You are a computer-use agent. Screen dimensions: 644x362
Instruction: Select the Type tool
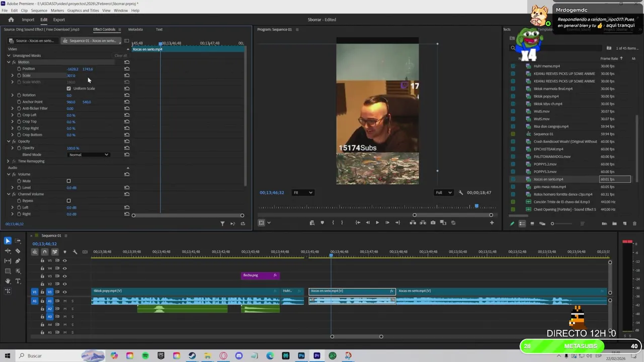18,281
